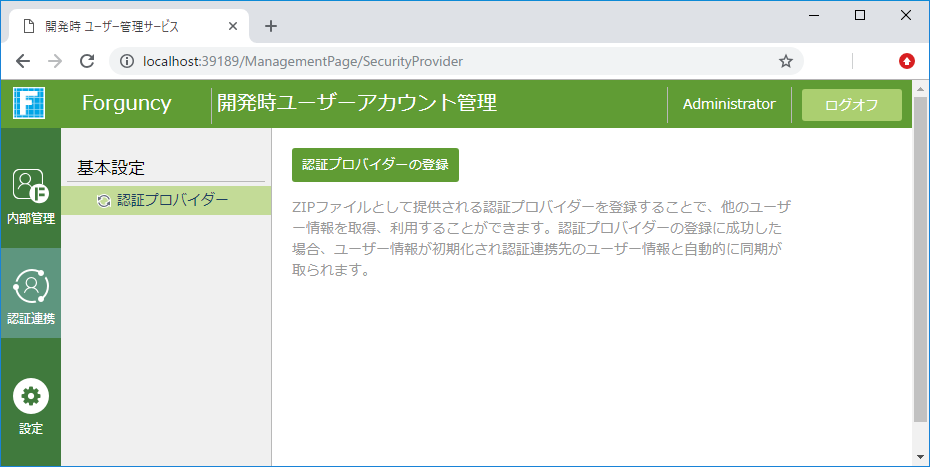The height and width of the screenshot is (467, 930).
Task: Close the 開発時 ユーザー管理サービス tab
Action: pyautogui.click(x=233, y=26)
